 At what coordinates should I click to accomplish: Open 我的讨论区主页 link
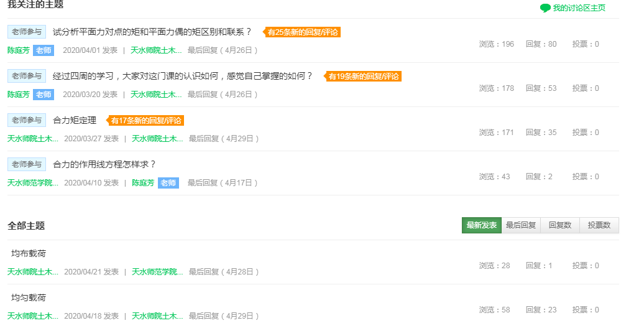(x=579, y=8)
